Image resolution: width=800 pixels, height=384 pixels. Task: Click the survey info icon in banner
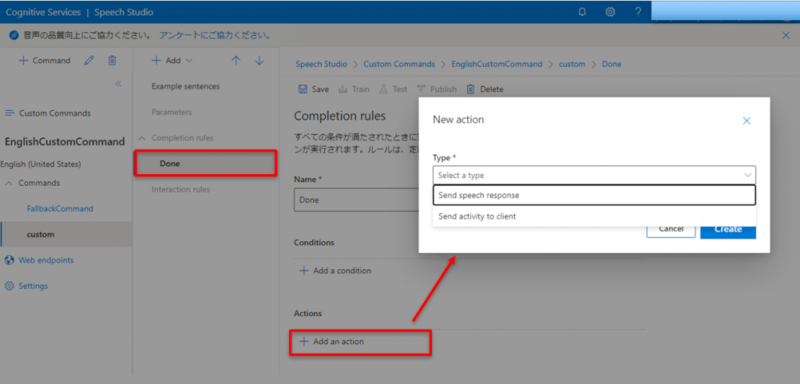[14, 36]
